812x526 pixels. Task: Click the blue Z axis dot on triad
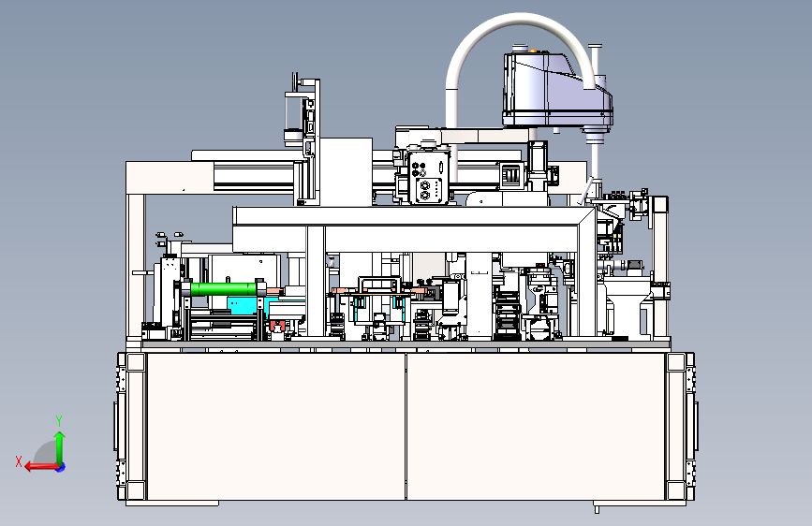tap(61, 467)
